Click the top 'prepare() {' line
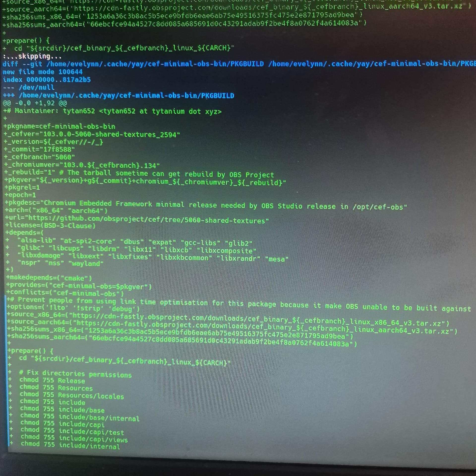The height and width of the screenshot is (476, 476). [x=26, y=40]
